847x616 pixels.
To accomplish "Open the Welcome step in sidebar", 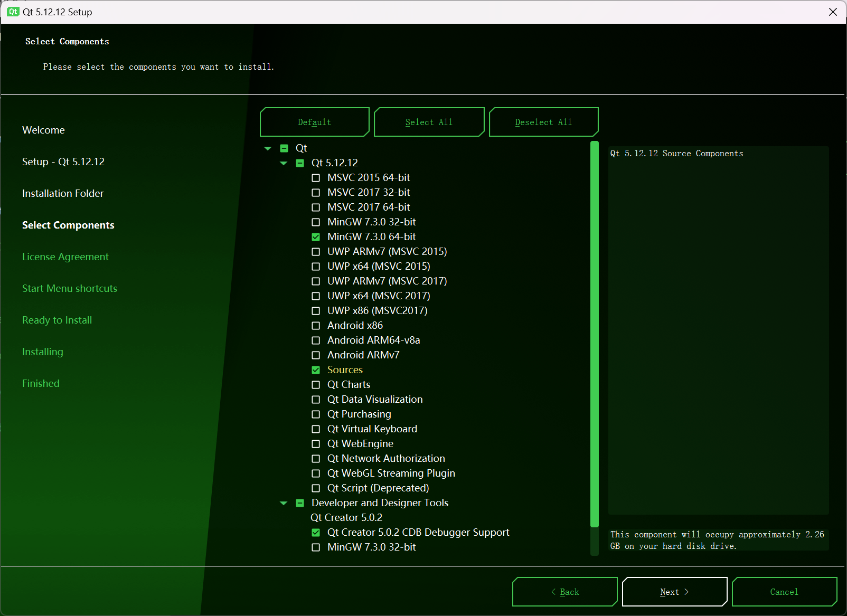I will (x=43, y=130).
